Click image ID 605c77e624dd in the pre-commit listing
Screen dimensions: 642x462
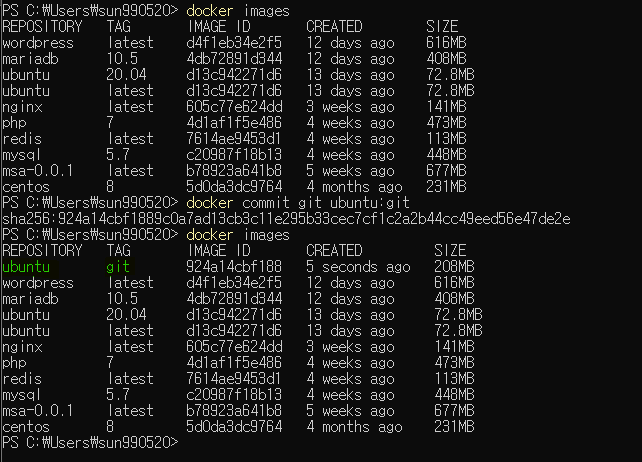click(234, 107)
